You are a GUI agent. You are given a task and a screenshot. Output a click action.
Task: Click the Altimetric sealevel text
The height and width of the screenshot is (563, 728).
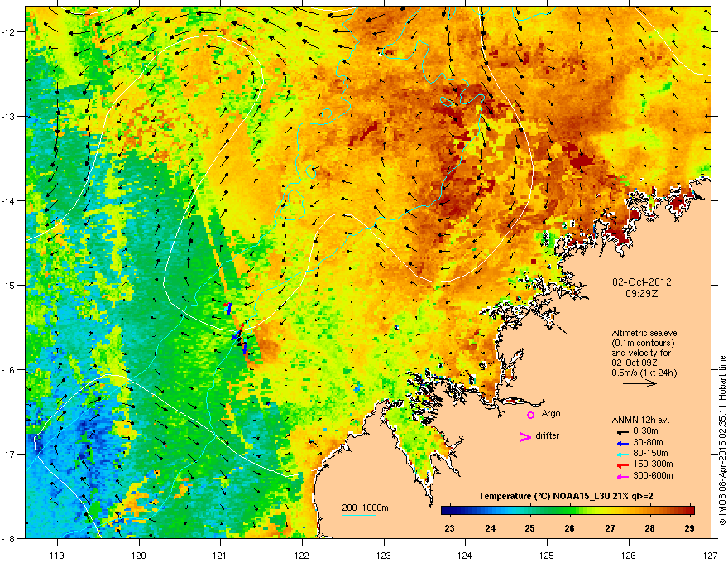(x=645, y=333)
